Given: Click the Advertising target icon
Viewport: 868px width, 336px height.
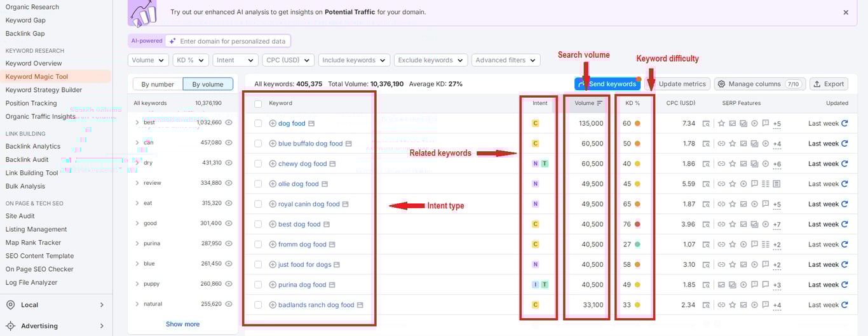Looking at the screenshot, I should pyautogui.click(x=10, y=326).
